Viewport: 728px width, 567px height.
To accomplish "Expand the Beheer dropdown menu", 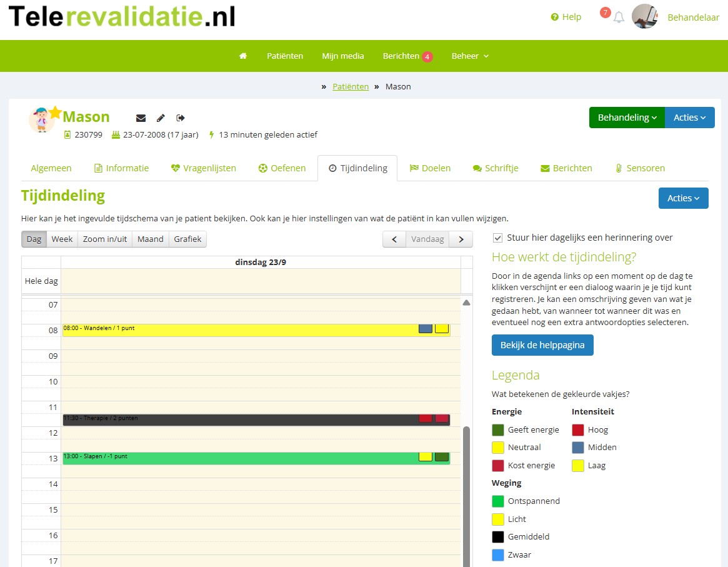I will (470, 56).
